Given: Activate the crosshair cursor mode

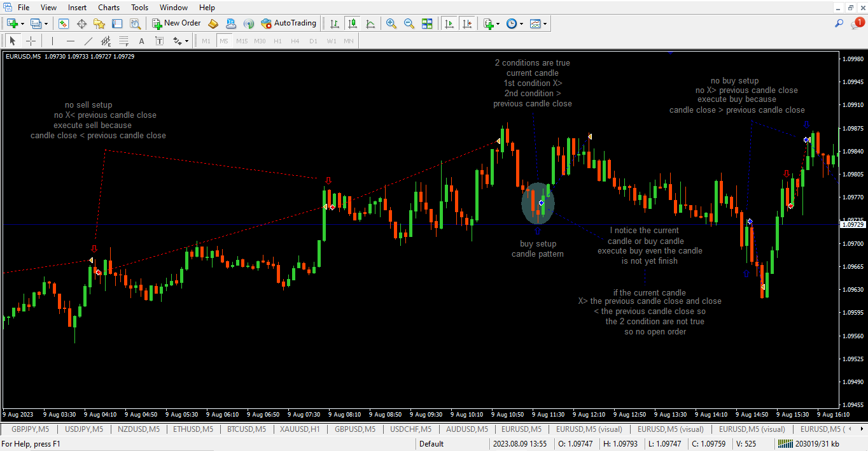Looking at the screenshot, I should (30, 41).
